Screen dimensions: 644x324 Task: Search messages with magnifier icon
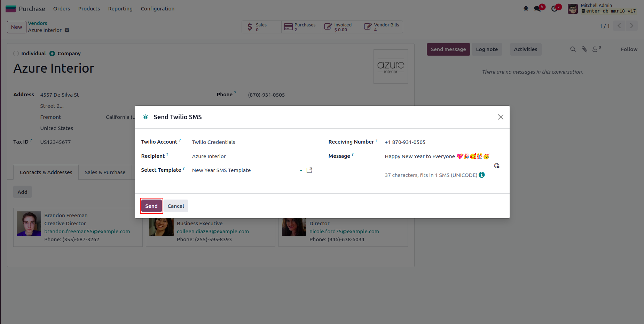pos(573,49)
